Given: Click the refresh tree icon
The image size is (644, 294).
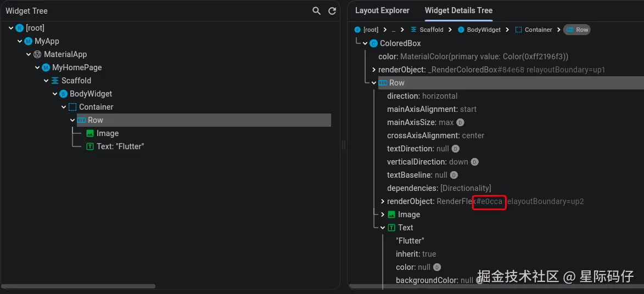Looking at the screenshot, I should click(332, 11).
